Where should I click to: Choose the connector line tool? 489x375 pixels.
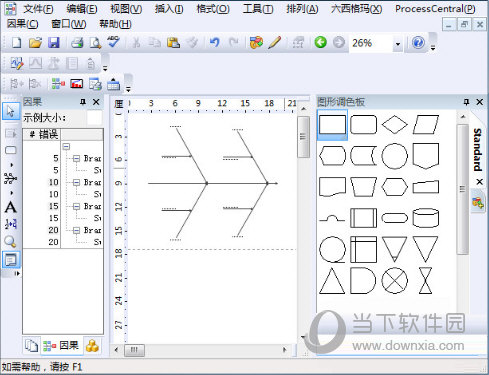point(11,179)
